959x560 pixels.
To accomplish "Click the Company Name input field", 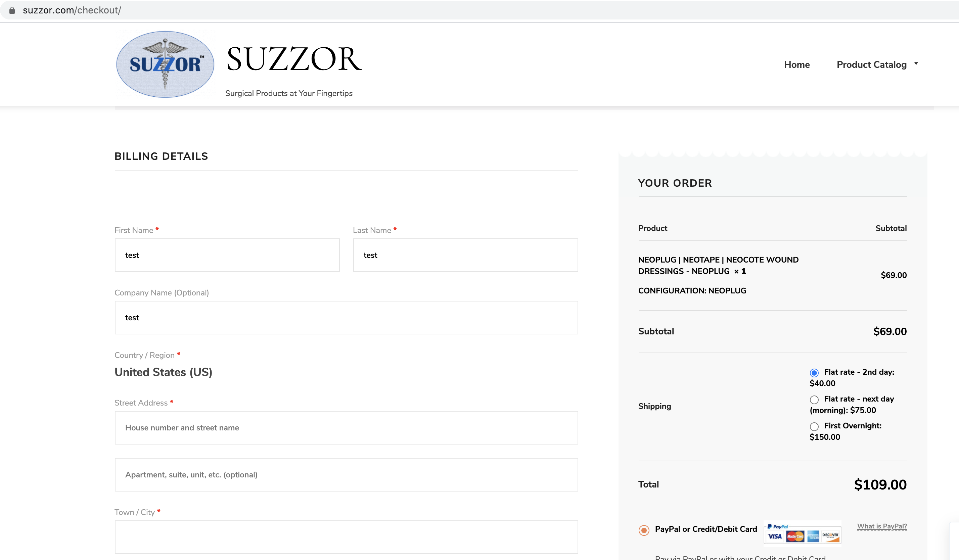I will 346,318.
